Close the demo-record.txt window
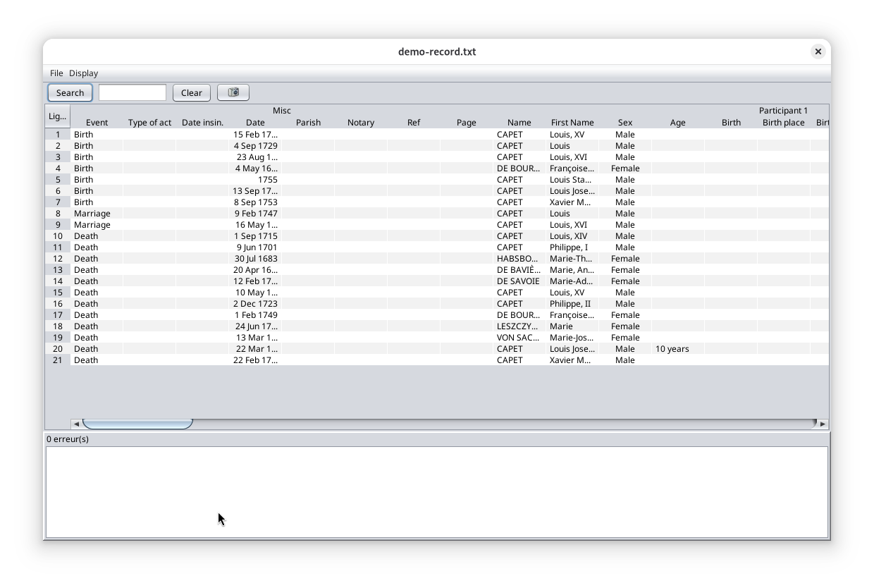The image size is (874, 588). (818, 51)
